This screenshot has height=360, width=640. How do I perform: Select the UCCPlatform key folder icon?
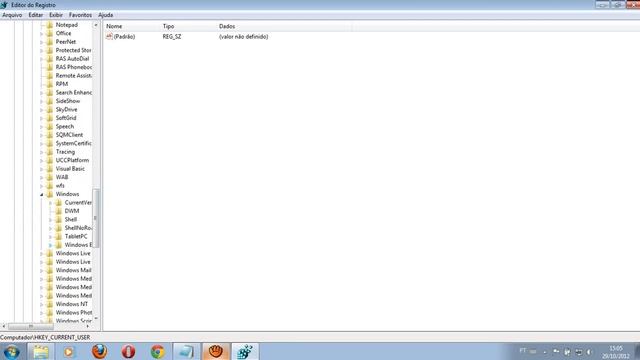tap(50, 160)
